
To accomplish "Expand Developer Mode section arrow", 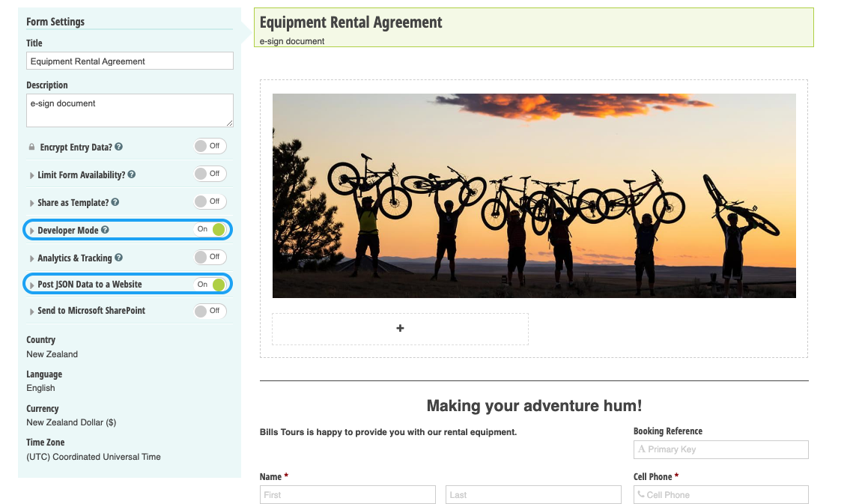I will click(x=31, y=231).
